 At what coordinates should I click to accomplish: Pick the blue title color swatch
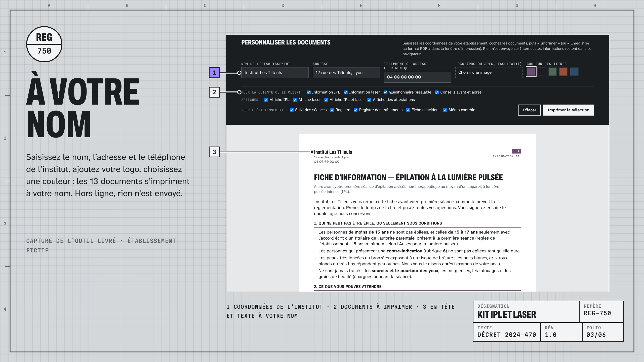click(574, 72)
